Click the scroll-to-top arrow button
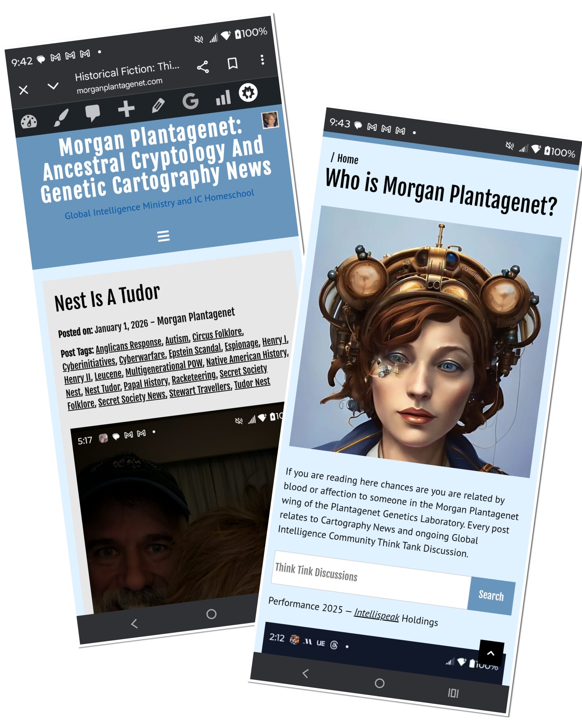Image resolution: width=582 pixels, height=728 pixels. click(x=491, y=653)
